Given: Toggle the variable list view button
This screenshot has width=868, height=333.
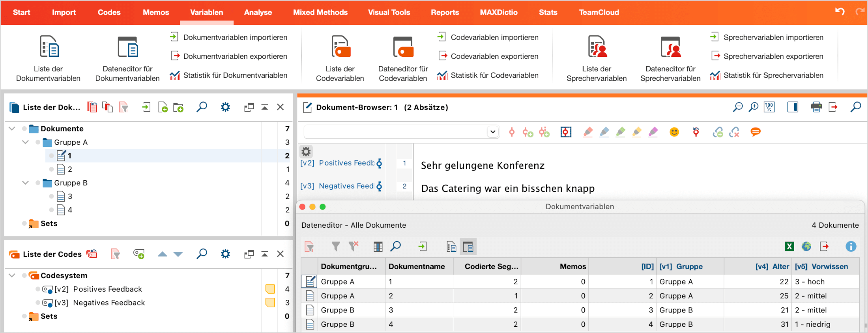Looking at the screenshot, I should pos(451,247).
